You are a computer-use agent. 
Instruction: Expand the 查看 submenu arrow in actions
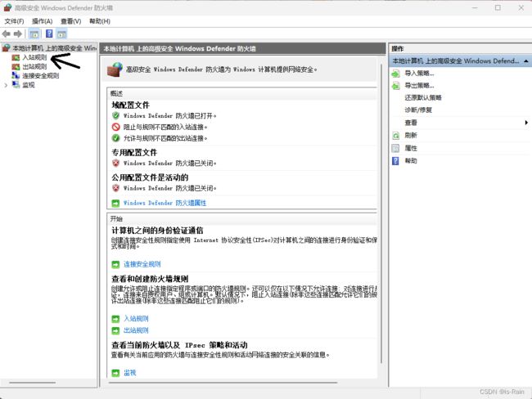pyautogui.click(x=526, y=123)
